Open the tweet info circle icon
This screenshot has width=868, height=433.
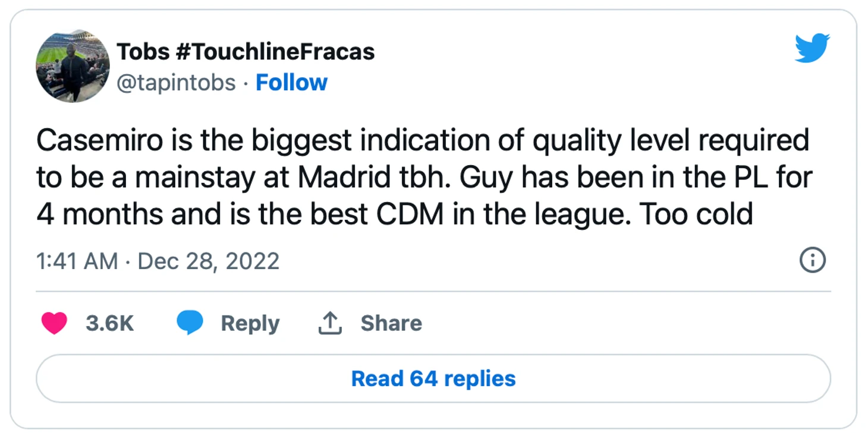pos(812,260)
